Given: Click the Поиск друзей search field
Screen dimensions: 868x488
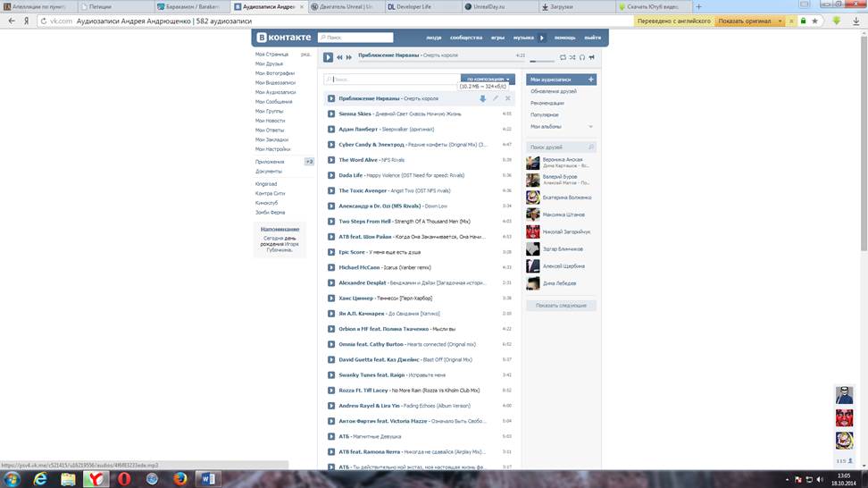Looking at the screenshot, I should (x=561, y=147).
